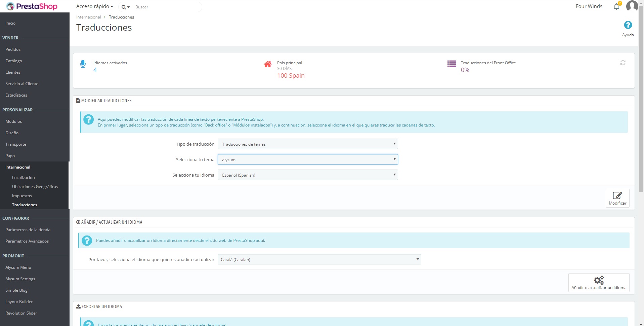644x326 pixels.
Task: Click the 100 Spain value
Action: (291, 76)
